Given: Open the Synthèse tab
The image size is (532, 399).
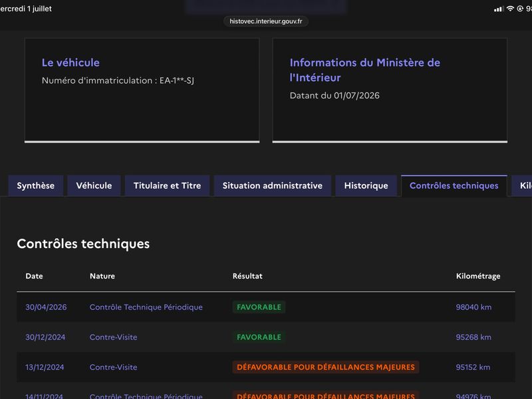Looking at the screenshot, I should coord(36,186).
